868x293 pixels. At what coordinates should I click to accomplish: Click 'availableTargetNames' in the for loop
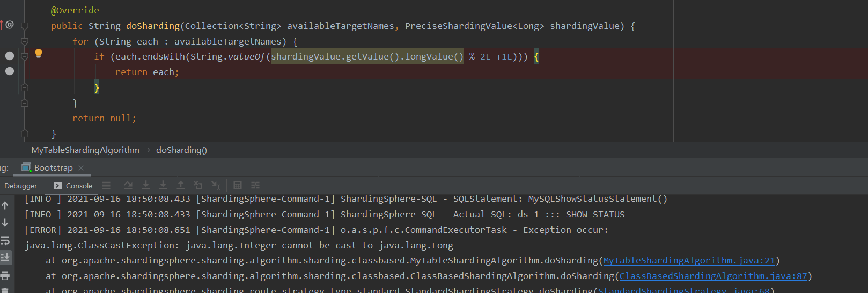[x=228, y=41]
